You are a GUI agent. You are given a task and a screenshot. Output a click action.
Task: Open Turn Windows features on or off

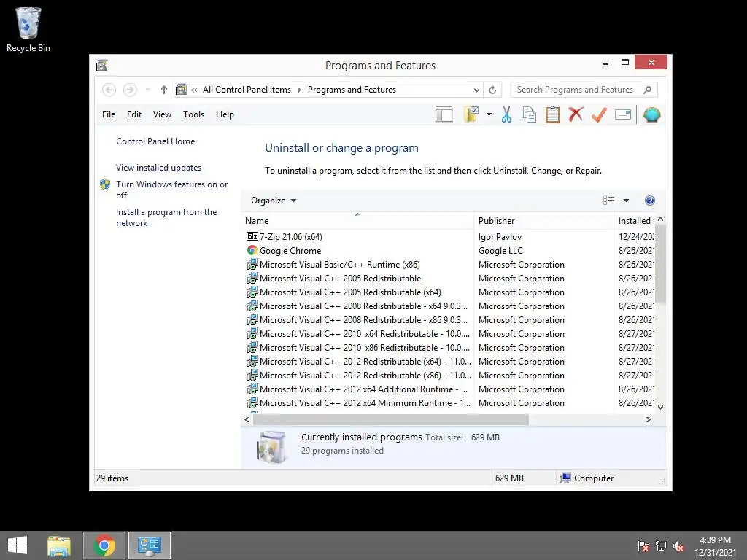pyautogui.click(x=171, y=190)
